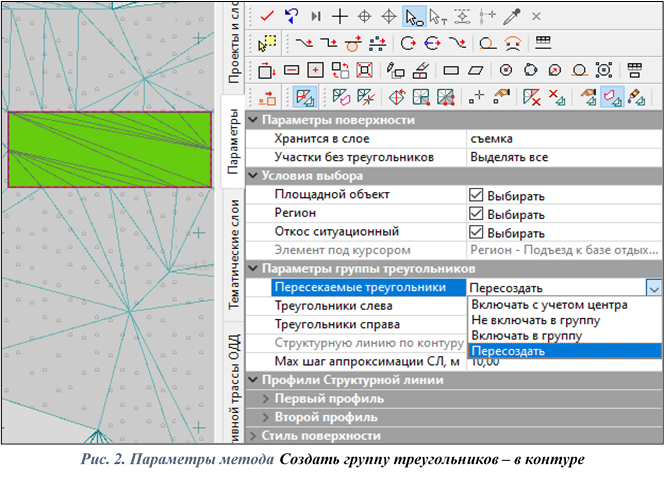The image size is (666, 478).
Task: Uncheck Выбирать for Площадной объект
Action: click(476, 195)
